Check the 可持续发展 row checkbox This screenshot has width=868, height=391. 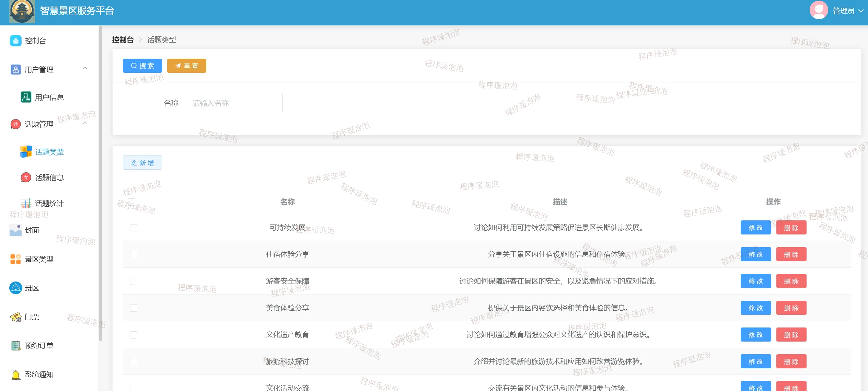point(134,228)
